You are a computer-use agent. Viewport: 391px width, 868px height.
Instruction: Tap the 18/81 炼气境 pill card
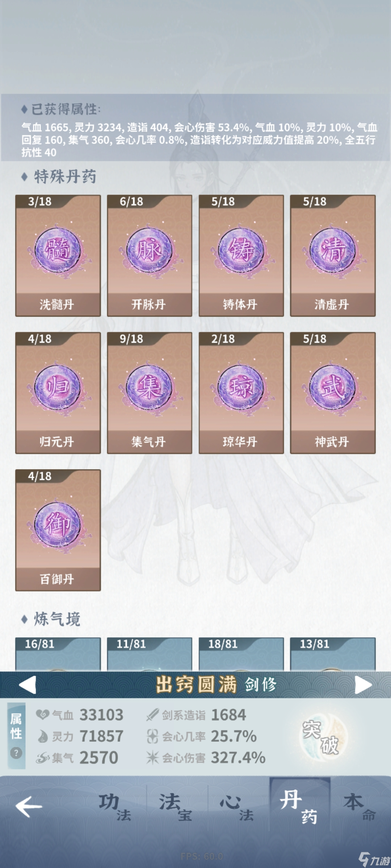241,654
